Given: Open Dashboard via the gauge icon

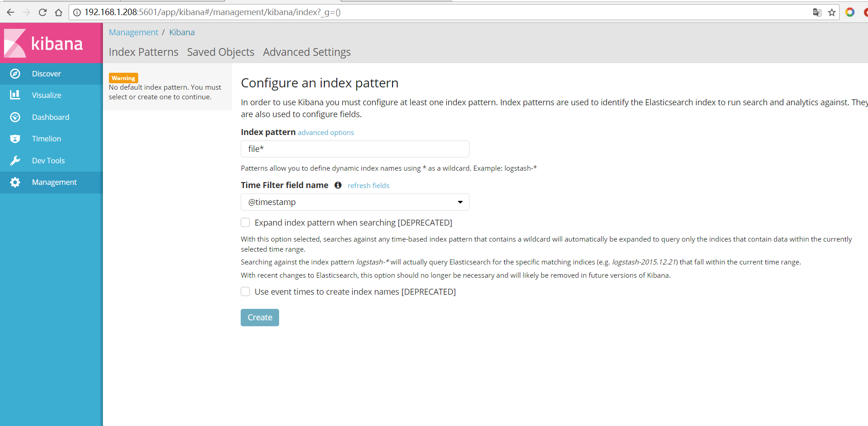Looking at the screenshot, I should (15, 117).
